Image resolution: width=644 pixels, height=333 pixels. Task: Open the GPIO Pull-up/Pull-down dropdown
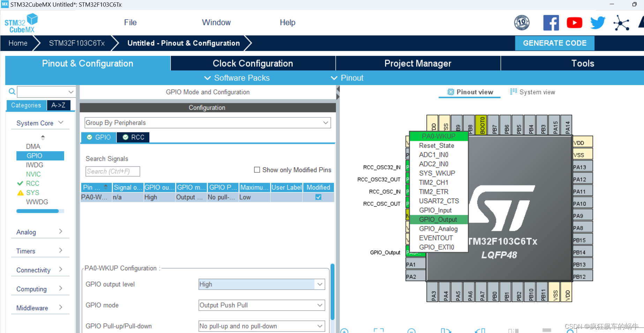262,326
